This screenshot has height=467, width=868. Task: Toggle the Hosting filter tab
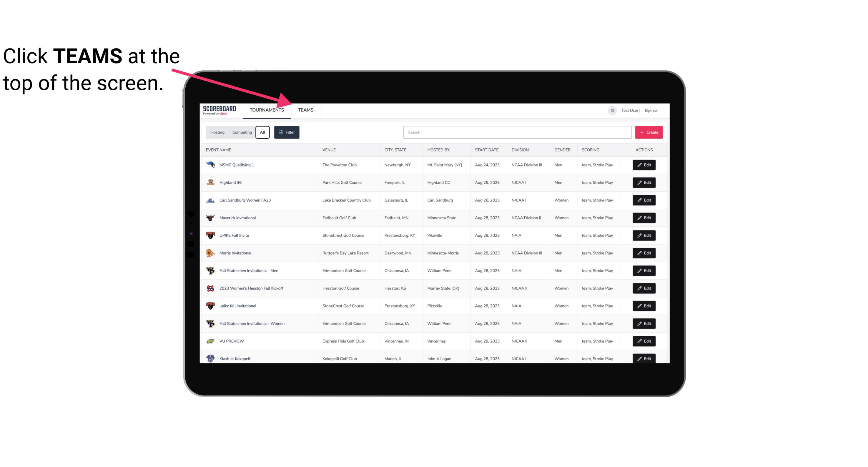(x=217, y=132)
